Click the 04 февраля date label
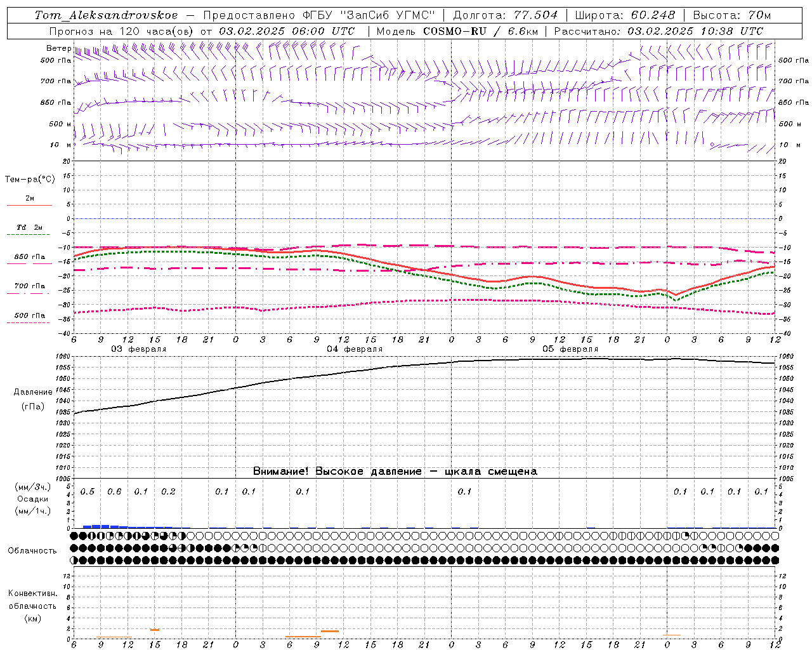The height and width of the screenshot is (650, 812). [x=355, y=349]
